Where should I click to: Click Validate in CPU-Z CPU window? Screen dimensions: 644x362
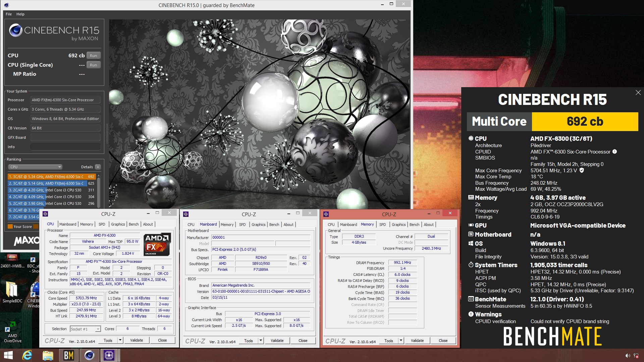tap(137, 340)
